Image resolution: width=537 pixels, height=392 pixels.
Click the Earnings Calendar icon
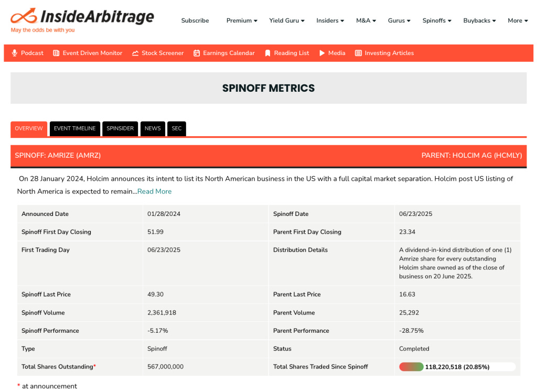[197, 53]
